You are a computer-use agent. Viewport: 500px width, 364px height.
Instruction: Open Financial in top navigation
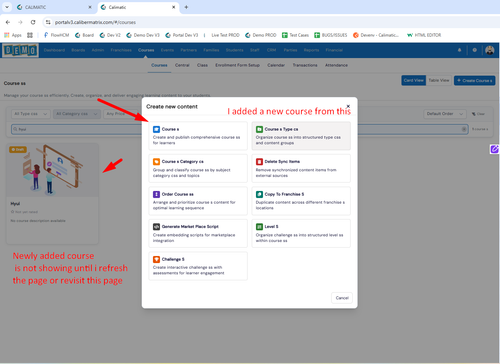point(334,50)
